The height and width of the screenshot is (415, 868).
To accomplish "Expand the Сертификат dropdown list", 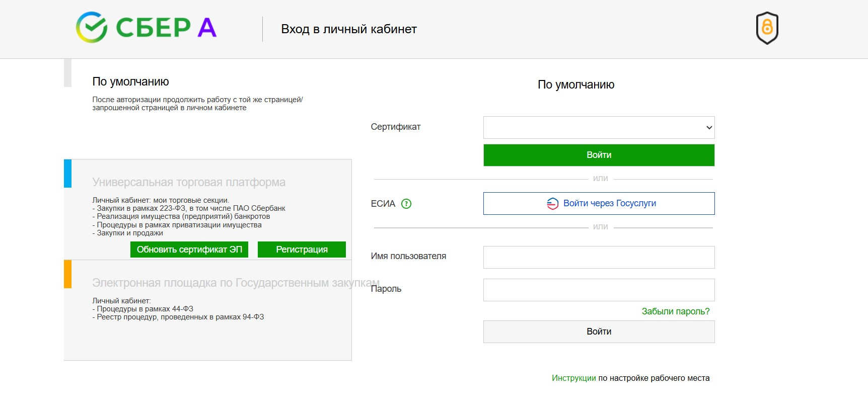I will click(x=599, y=128).
